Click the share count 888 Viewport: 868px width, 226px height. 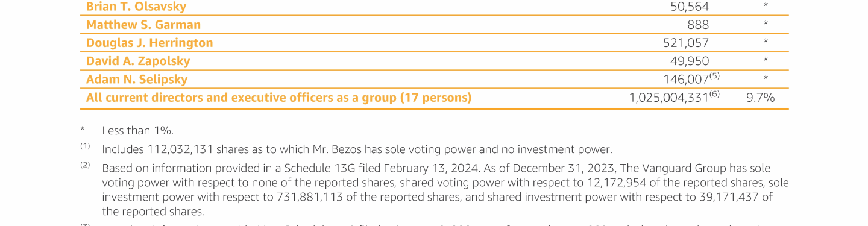coord(698,25)
